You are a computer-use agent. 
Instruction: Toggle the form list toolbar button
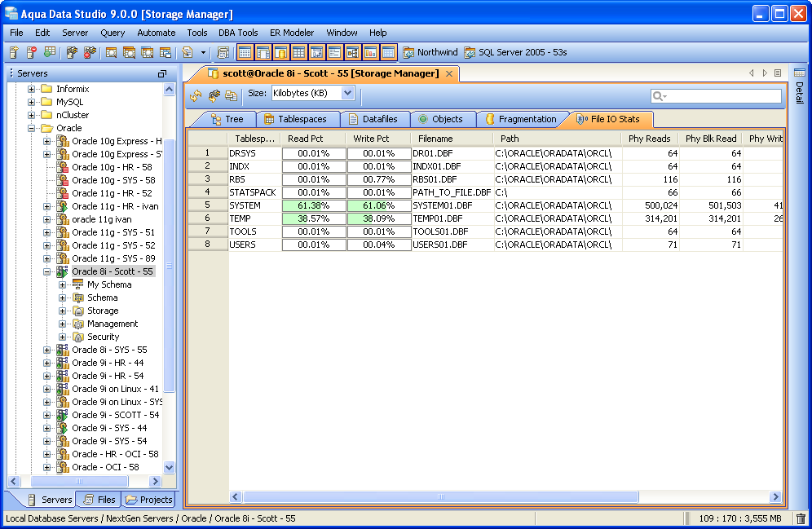tap(334, 52)
